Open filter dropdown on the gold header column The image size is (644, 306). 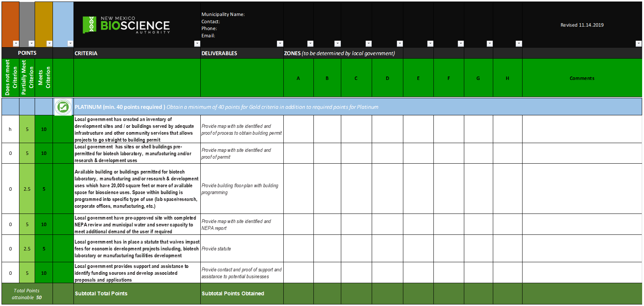pos(49,43)
